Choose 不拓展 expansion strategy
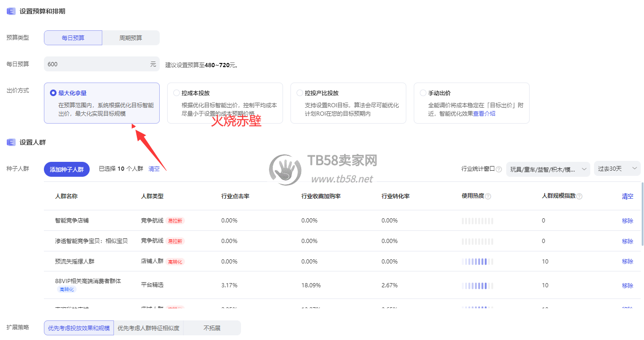The image size is (644, 340). click(212, 328)
